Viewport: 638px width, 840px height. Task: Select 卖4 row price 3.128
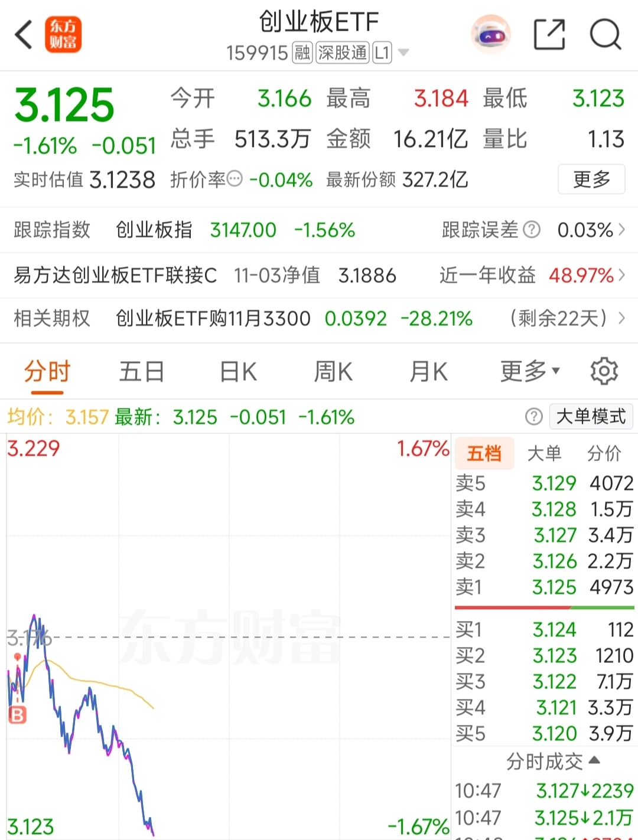click(x=544, y=509)
